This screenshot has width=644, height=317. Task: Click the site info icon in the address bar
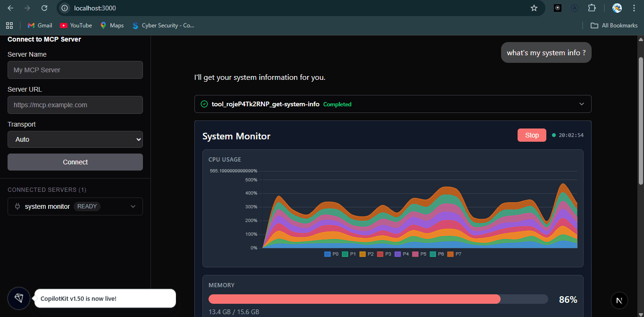point(64,8)
